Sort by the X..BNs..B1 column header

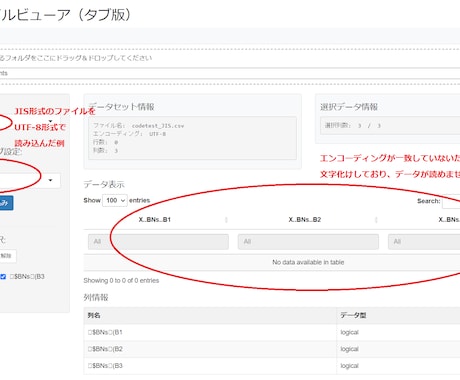(x=155, y=220)
